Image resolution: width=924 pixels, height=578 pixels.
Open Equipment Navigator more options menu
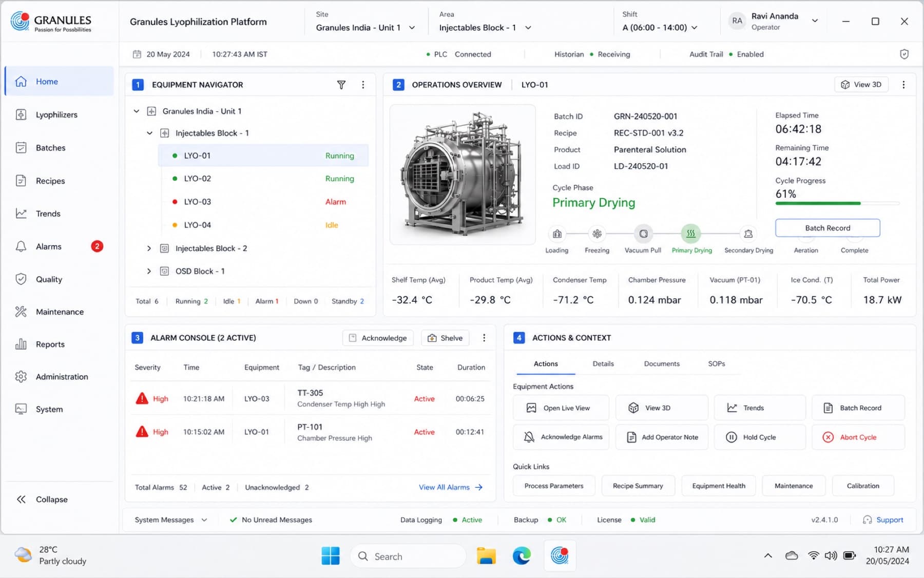pos(363,85)
